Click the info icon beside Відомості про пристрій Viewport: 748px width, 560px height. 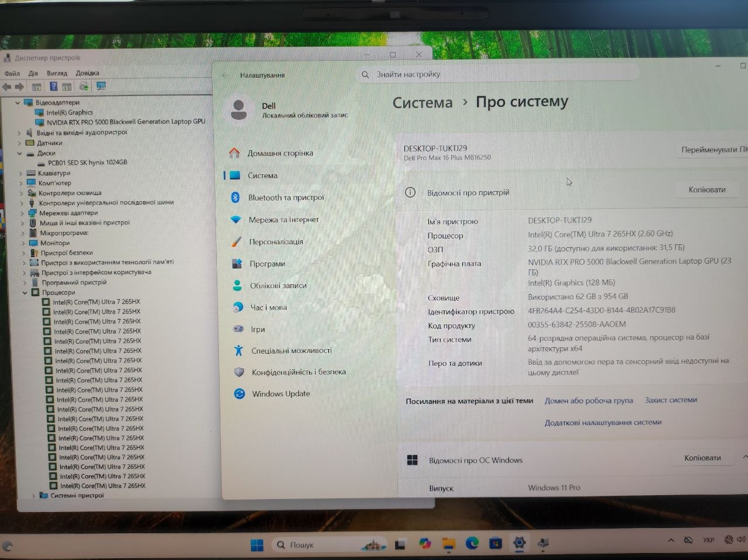click(x=410, y=192)
